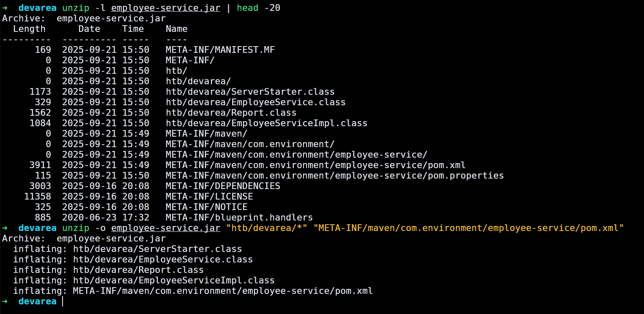This screenshot has height=314, width=644.
Task: Click the 20:08 time in the LICENSE row
Action: click(136, 197)
